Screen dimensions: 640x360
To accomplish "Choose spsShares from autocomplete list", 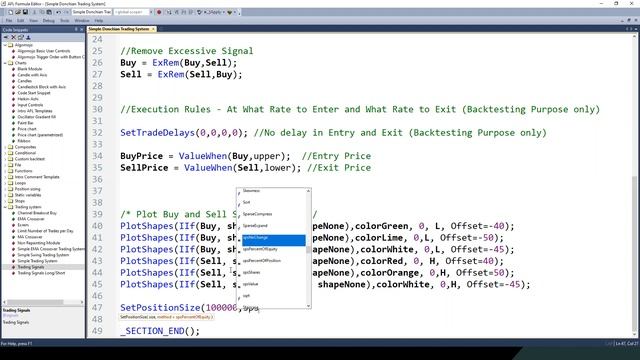I will (x=251, y=272).
